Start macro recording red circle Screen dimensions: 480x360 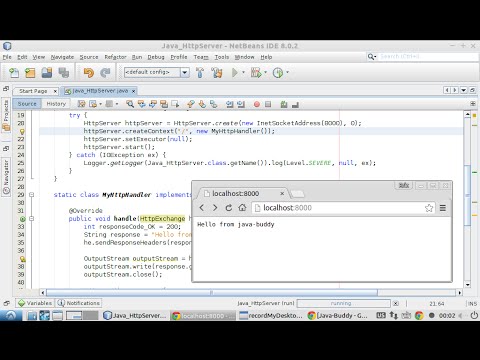point(257,104)
